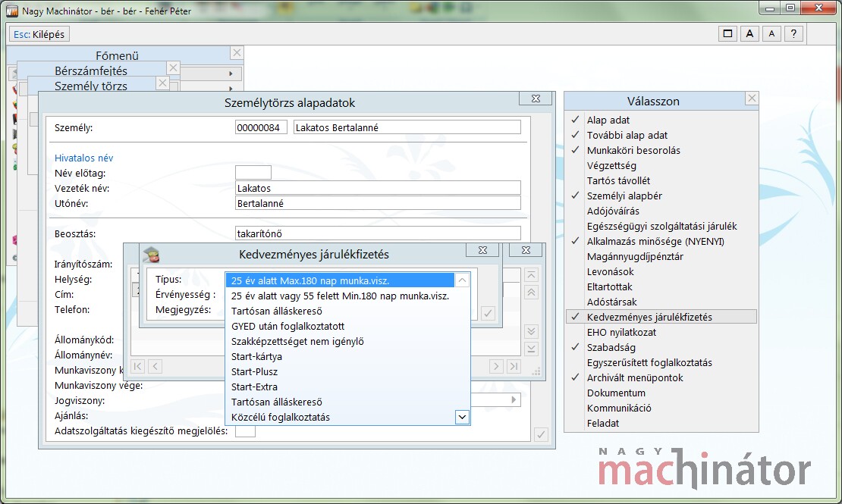Confirm with checkmark in Kedvezményes járulékfizetés dialog
The image size is (842, 504).
[x=488, y=313]
